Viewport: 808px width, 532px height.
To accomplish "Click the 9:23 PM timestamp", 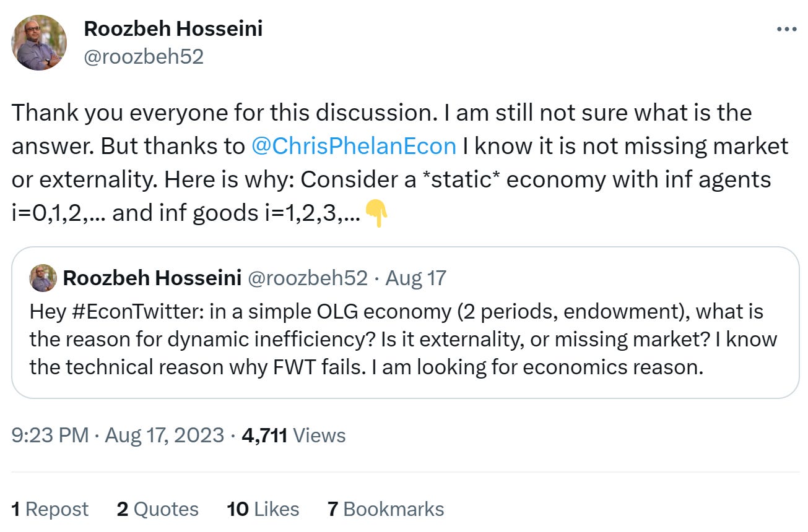I will click(x=50, y=435).
